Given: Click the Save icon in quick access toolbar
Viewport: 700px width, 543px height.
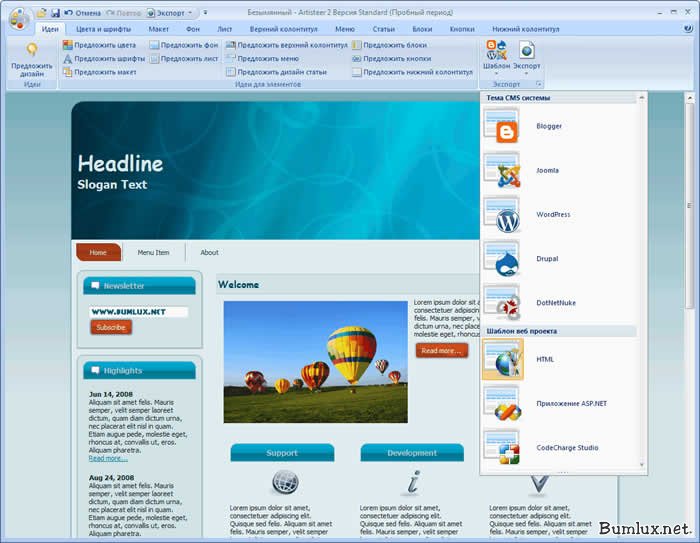Looking at the screenshot, I should pyautogui.click(x=55, y=13).
